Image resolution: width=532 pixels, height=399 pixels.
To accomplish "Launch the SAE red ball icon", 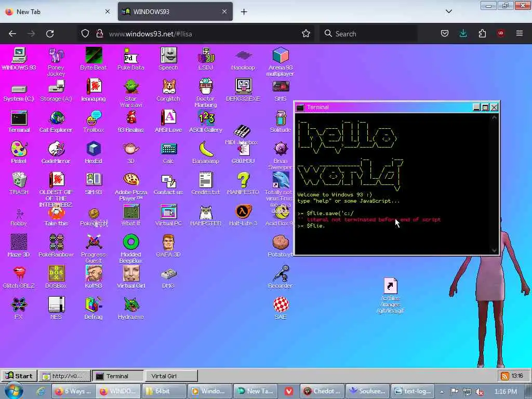I will tap(281, 309).
